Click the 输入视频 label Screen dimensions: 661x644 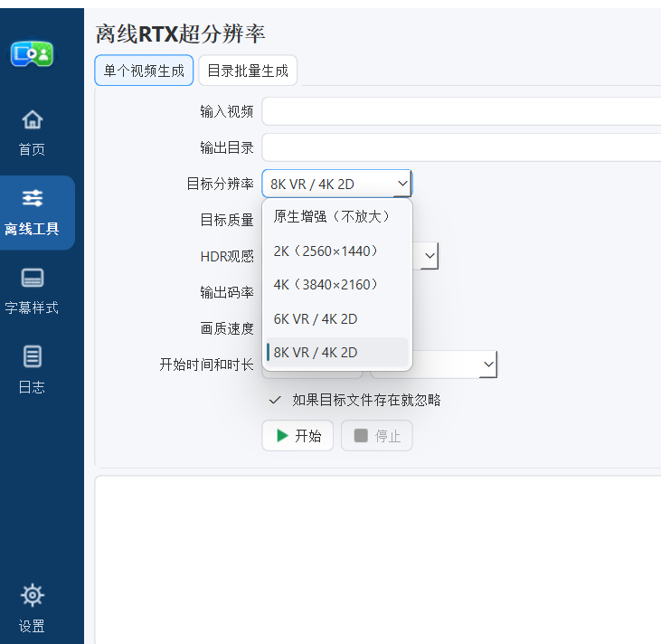[227, 112]
